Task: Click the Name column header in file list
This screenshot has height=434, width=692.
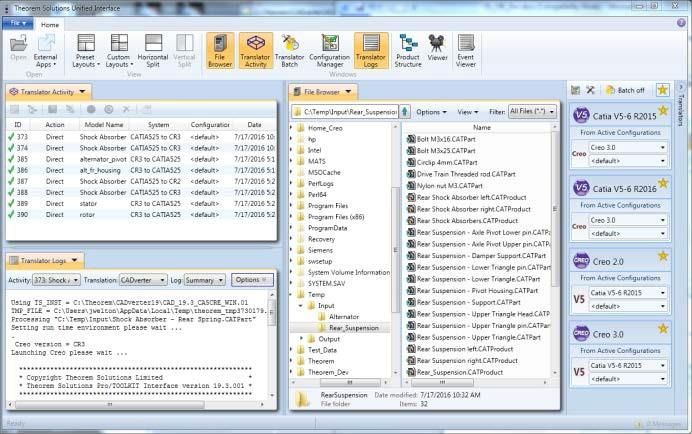Action: (x=481, y=127)
